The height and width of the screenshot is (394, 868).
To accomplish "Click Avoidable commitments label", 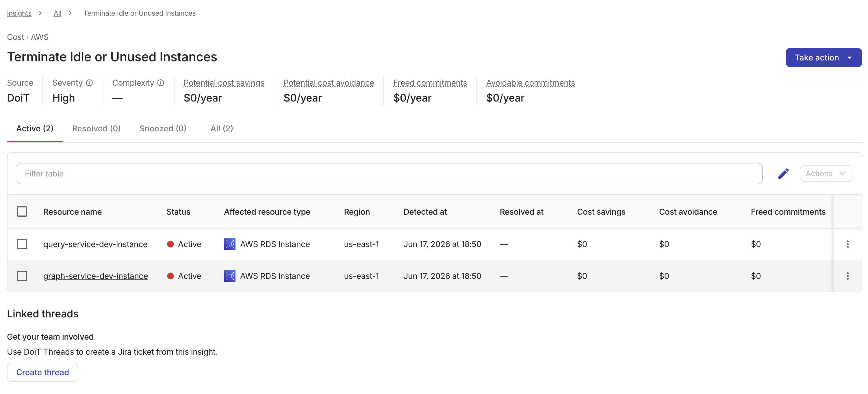I will (531, 83).
